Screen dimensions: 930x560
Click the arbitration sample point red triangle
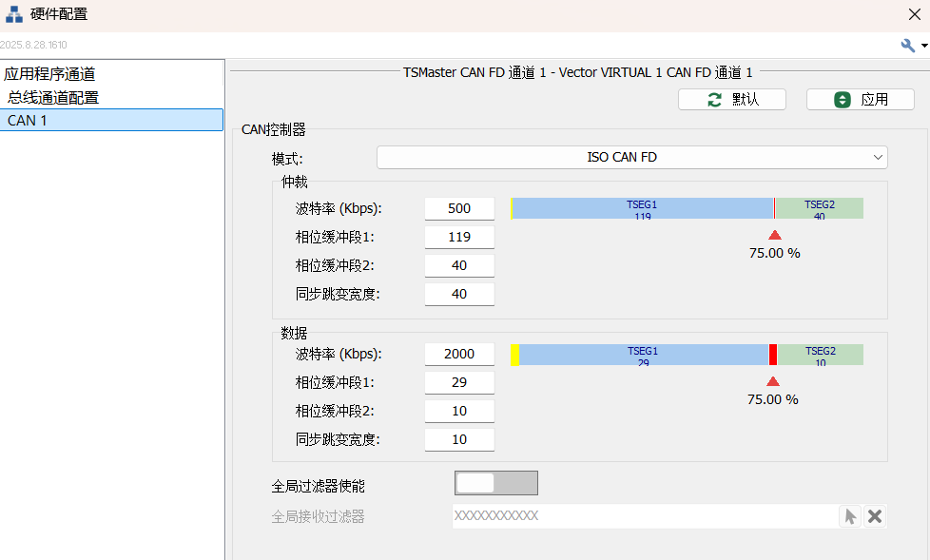click(x=774, y=236)
